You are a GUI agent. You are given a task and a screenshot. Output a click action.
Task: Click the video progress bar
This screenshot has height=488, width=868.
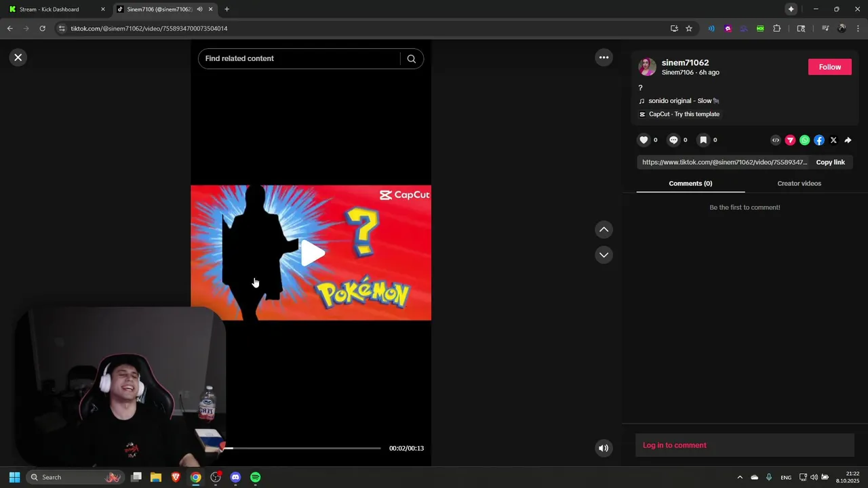303,448
